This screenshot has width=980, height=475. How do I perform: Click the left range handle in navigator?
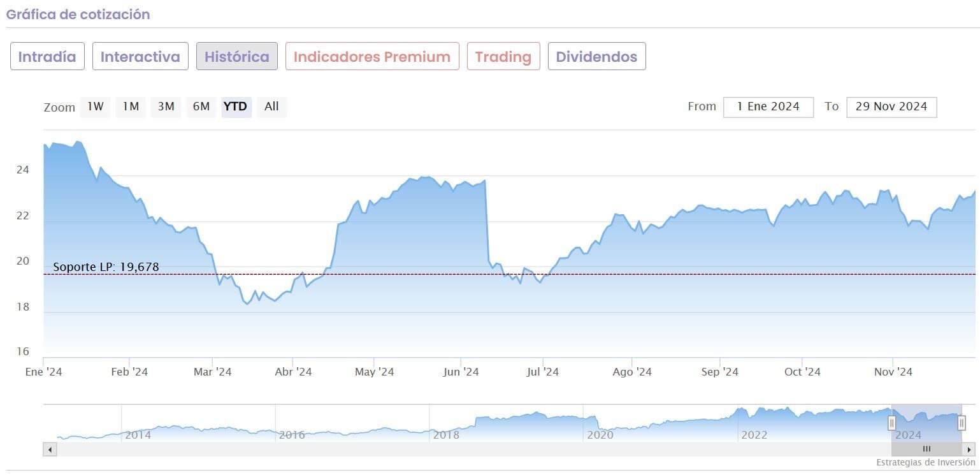click(891, 422)
